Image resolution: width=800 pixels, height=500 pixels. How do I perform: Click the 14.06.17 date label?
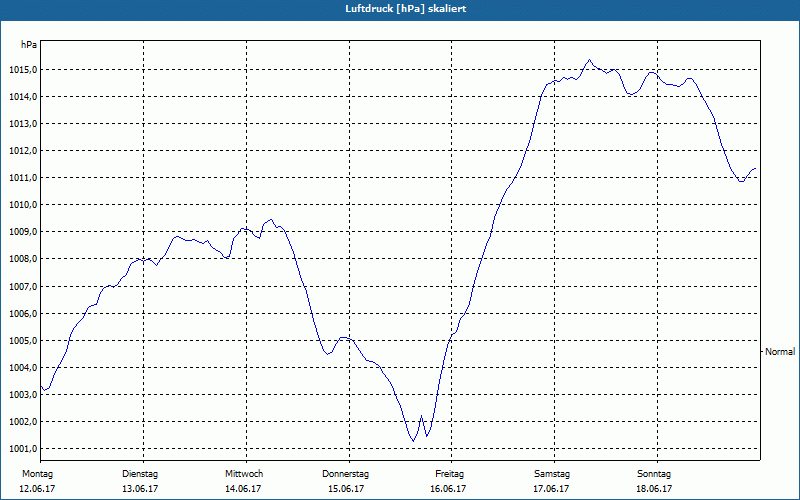pyautogui.click(x=243, y=489)
